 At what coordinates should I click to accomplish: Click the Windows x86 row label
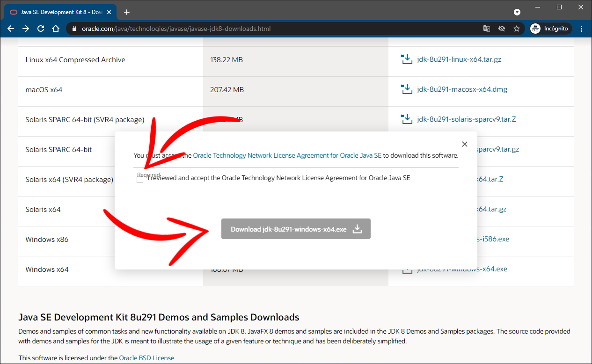47,239
